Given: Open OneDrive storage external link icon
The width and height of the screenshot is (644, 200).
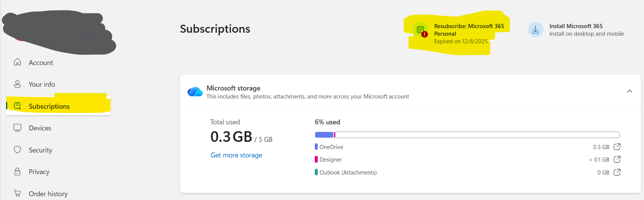Looking at the screenshot, I should (617, 147).
